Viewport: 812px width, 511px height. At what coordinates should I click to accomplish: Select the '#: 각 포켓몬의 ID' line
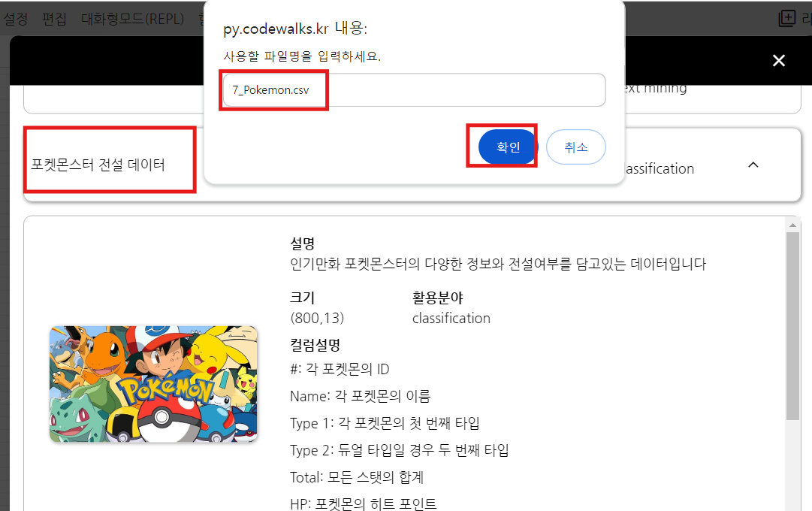340,370
